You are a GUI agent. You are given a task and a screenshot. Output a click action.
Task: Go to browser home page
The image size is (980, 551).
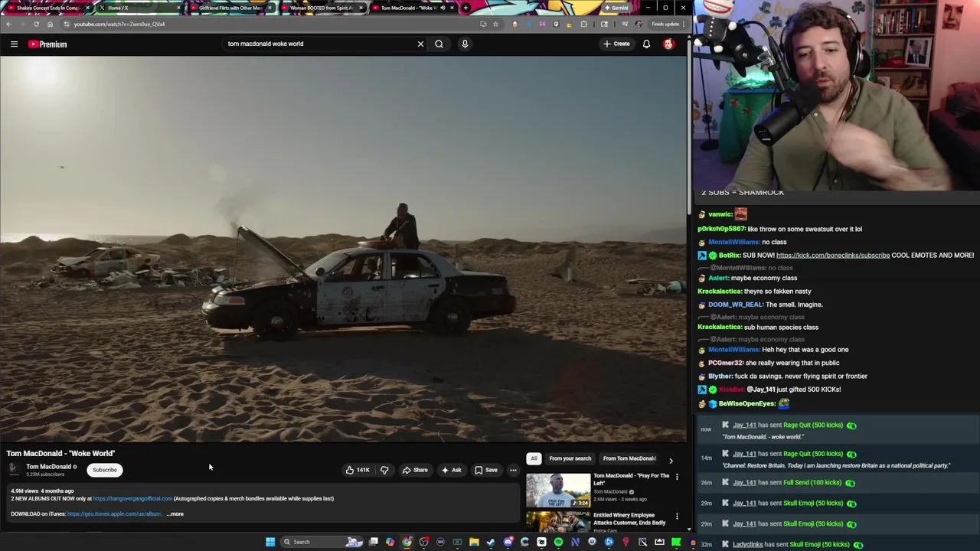(50, 24)
